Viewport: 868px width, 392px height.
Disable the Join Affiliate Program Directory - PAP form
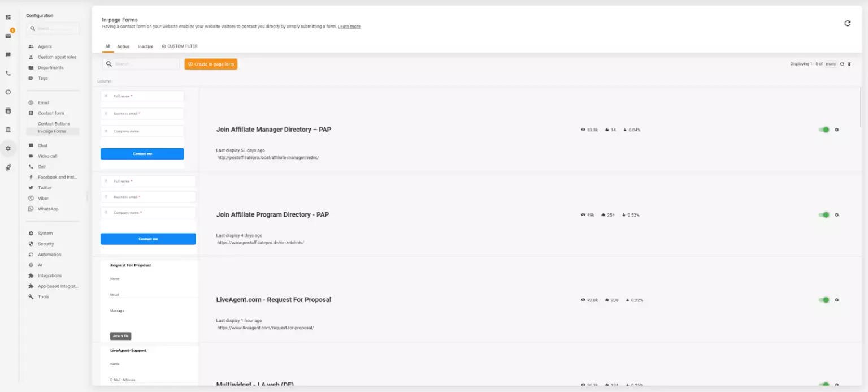point(823,215)
